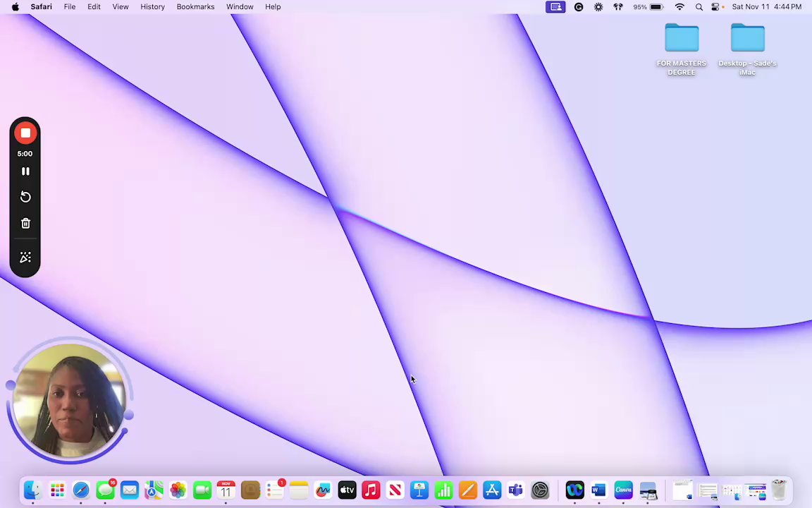The width and height of the screenshot is (812, 508).
Task: Stop the screen recording with the red button
Action: click(x=25, y=133)
